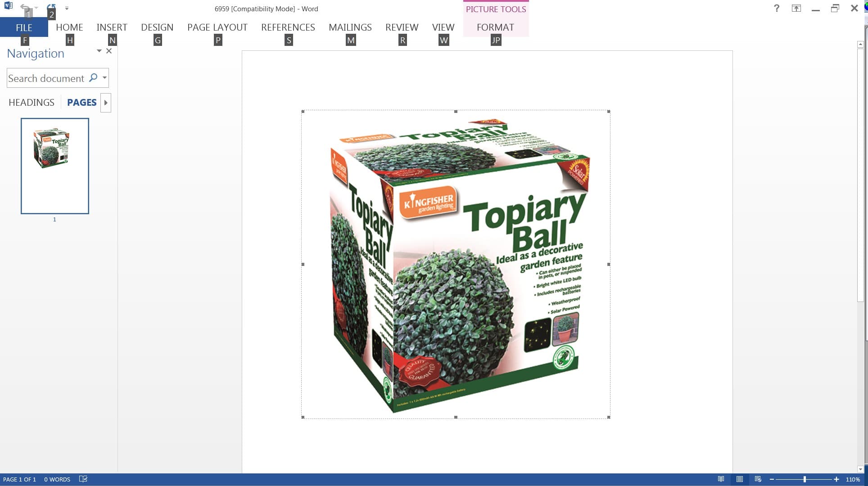Screen dimensions: 868x486
Task: Click the 110% zoom level button
Action: point(853,479)
